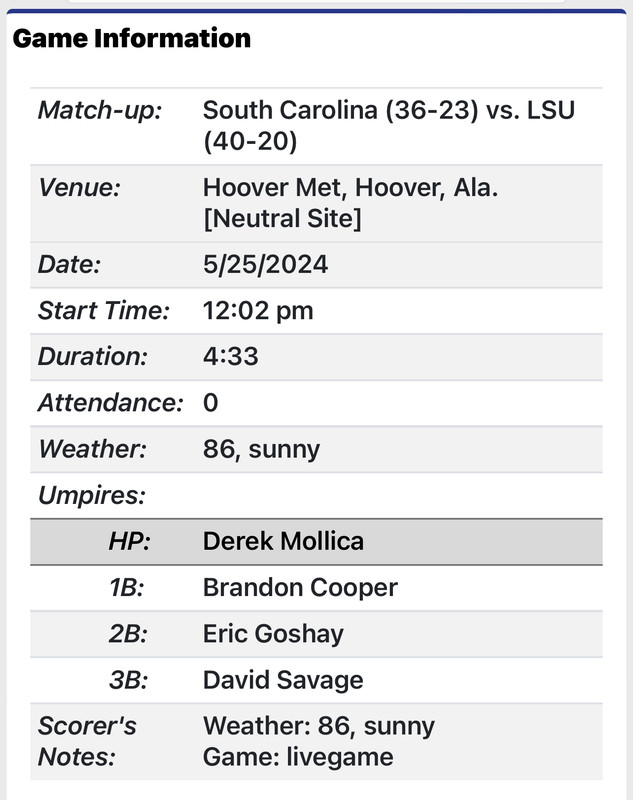Select 1B umpire Brandon Cooper
This screenshot has height=800, width=633.
click(300, 588)
